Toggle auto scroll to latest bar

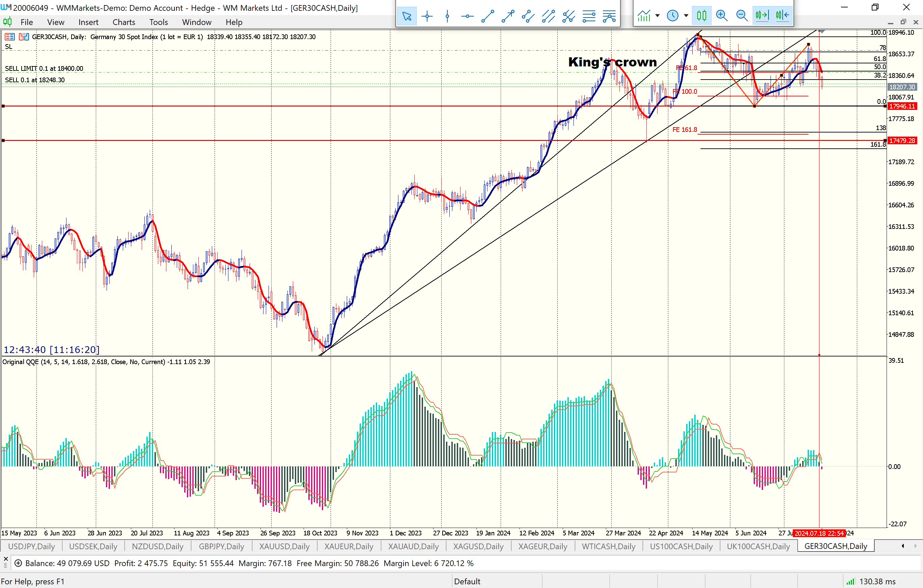[x=762, y=15]
